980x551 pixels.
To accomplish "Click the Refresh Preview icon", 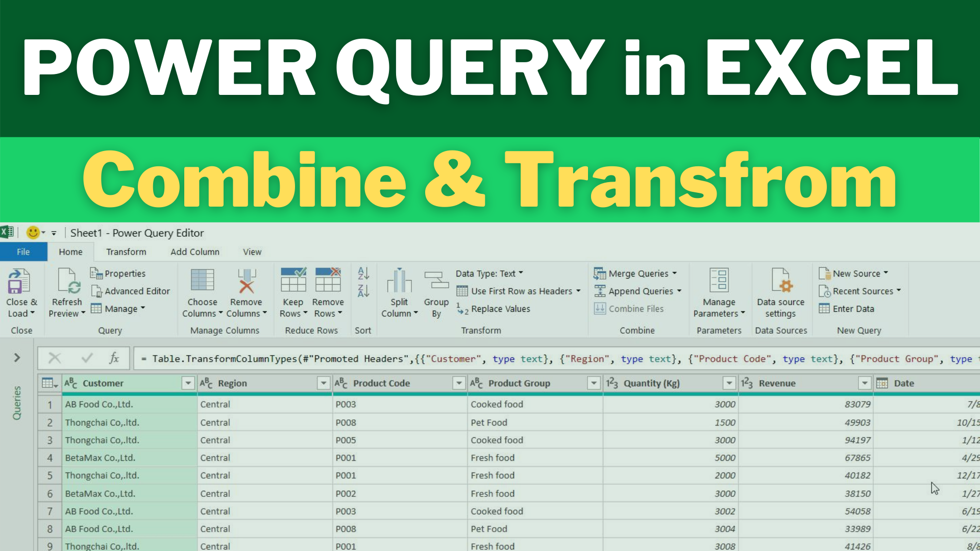I will pyautogui.click(x=68, y=281).
